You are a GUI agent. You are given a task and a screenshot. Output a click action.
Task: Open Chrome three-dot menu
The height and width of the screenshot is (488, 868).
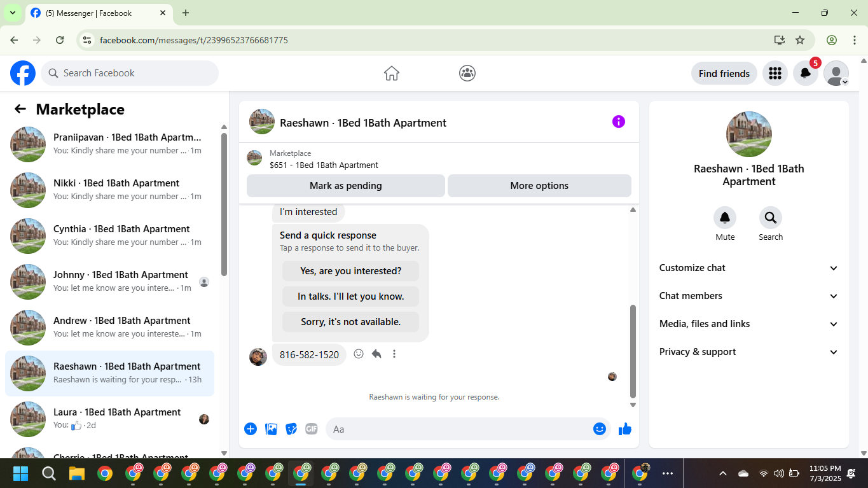855,40
